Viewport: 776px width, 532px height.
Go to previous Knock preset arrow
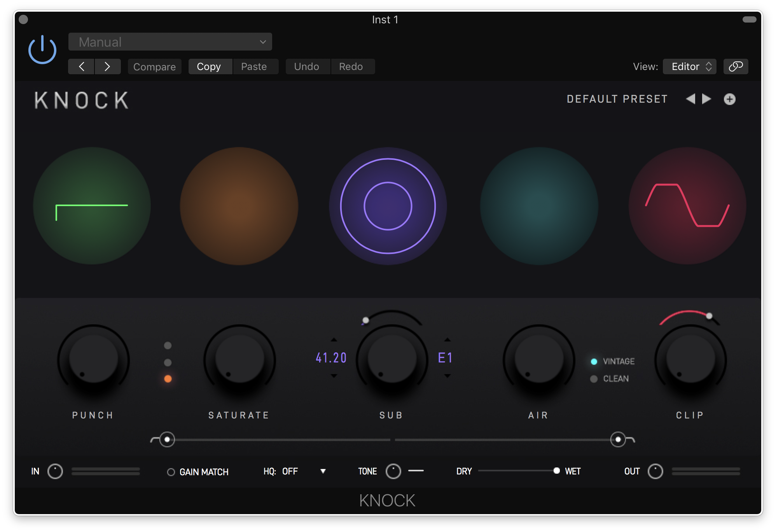tap(690, 99)
